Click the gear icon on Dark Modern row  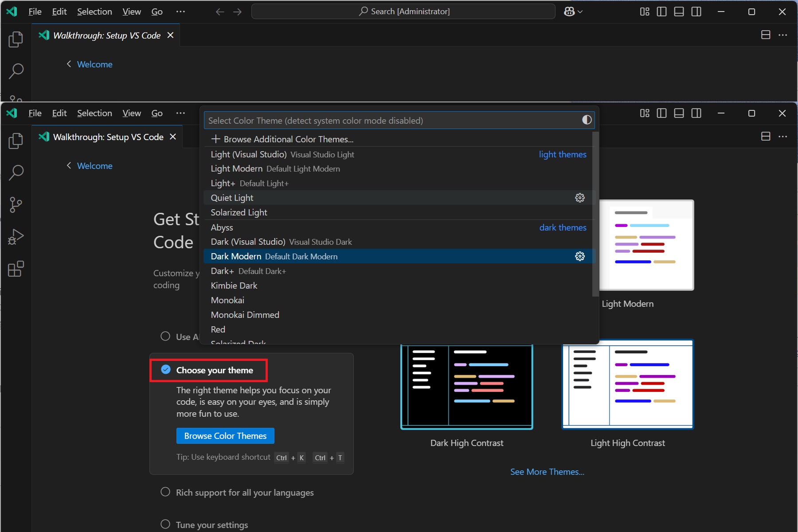coord(579,256)
